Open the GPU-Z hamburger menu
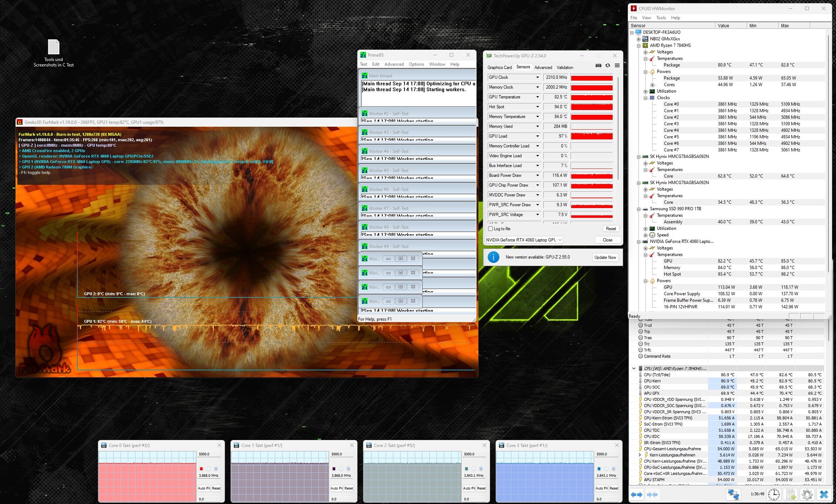This screenshot has height=504, width=836. [617, 66]
